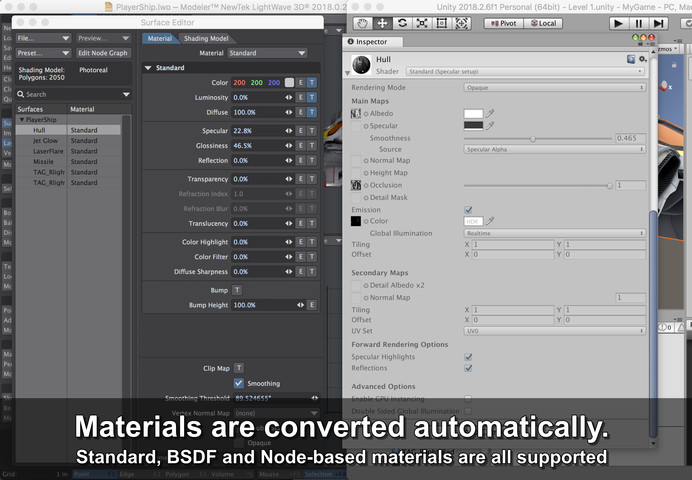
Task: Pick Albedo color with eyedropper
Action: point(490,113)
